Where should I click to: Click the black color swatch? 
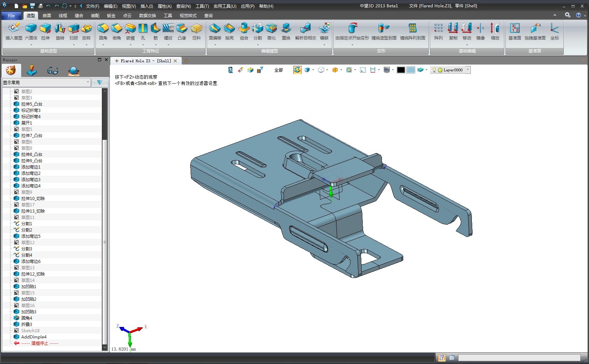click(x=401, y=70)
